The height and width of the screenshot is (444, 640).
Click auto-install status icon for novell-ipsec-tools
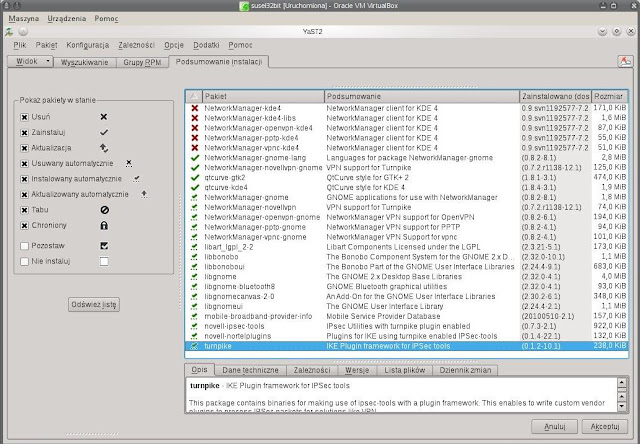coord(194,326)
